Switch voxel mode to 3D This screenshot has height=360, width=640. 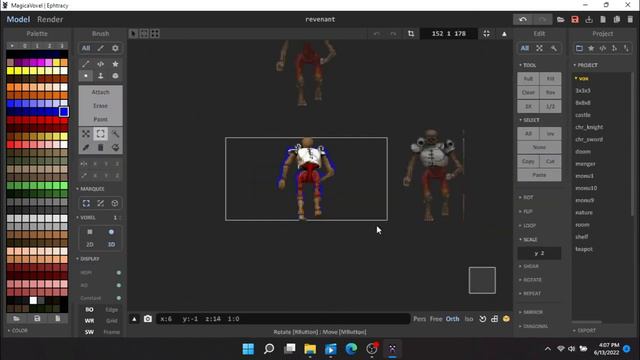coord(111,244)
